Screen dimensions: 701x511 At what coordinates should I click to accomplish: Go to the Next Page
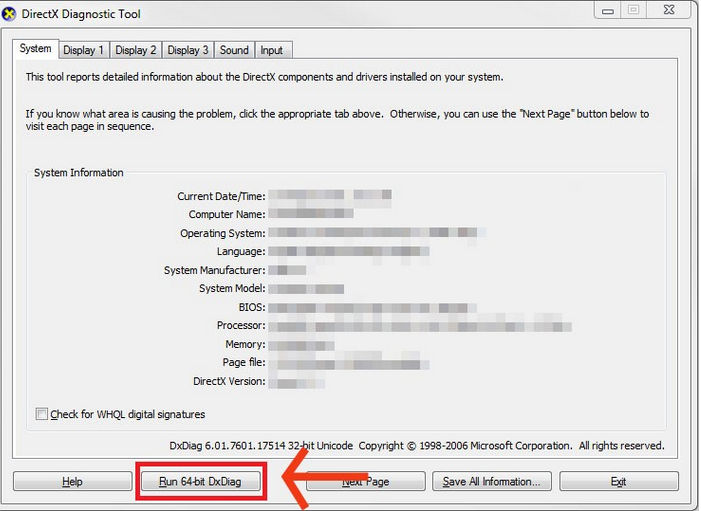366,481
